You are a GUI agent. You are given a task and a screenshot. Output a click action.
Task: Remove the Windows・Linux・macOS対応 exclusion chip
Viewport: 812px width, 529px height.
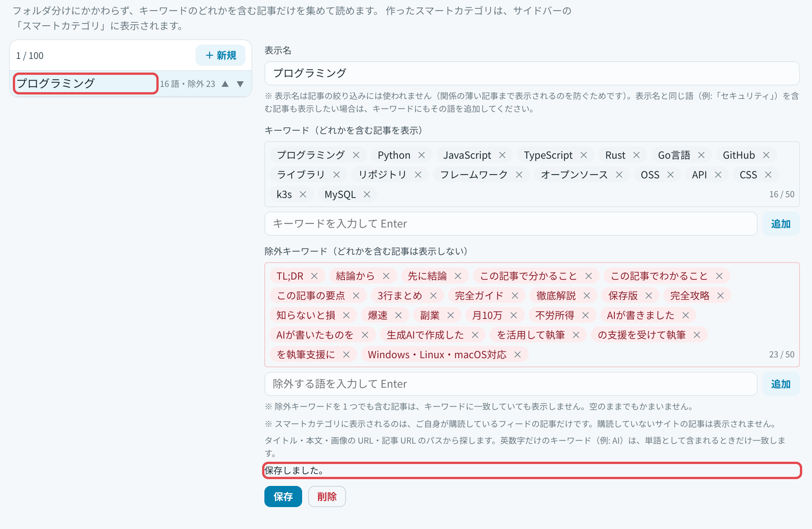click(x=517, y=355)
